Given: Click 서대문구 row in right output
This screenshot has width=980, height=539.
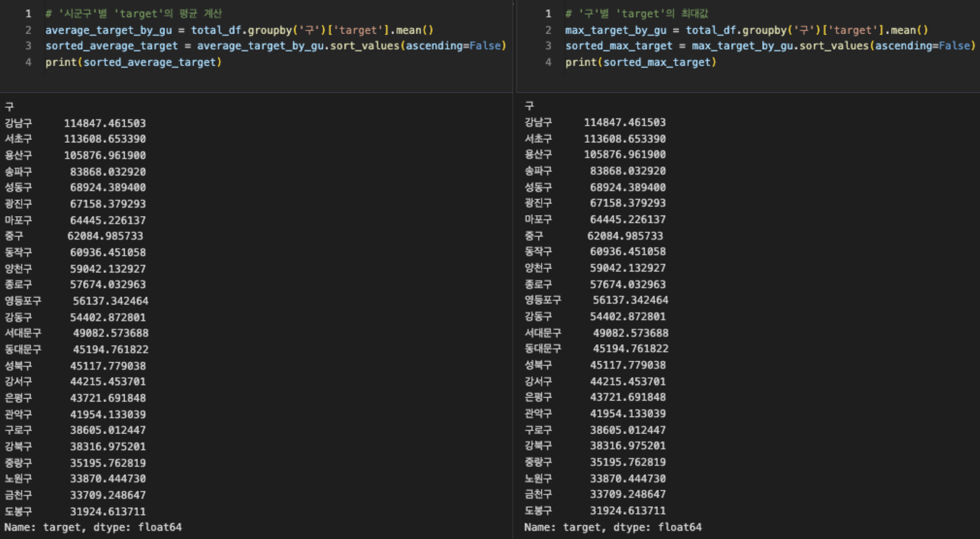Looking at the screenshot, I should coord(597,333).
